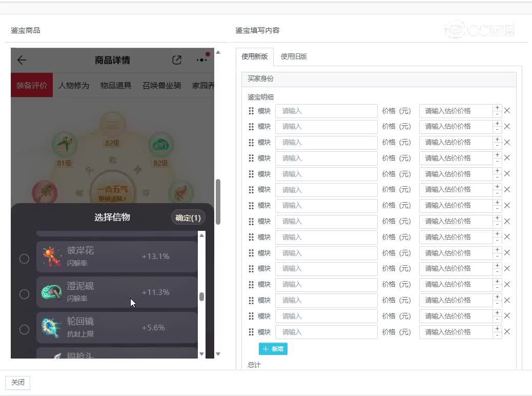Increase price in the first row stepper
The height and width of the screenshot is (396, 532).
497,108
